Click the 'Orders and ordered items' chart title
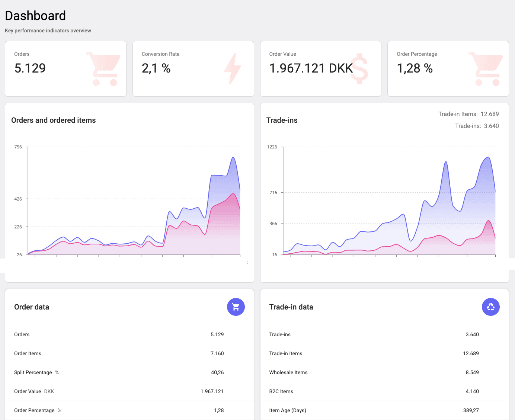Screen dimensions: 515x420 coord(54,120)
